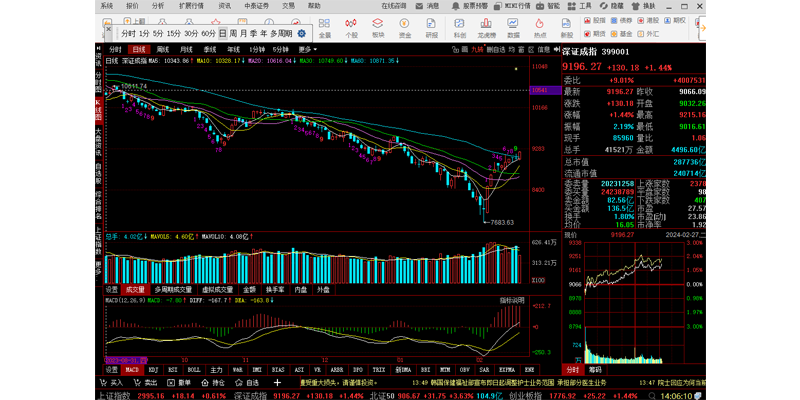Open the 交易 menu
This screenshot has width=800, height=400.
(288, 6)
